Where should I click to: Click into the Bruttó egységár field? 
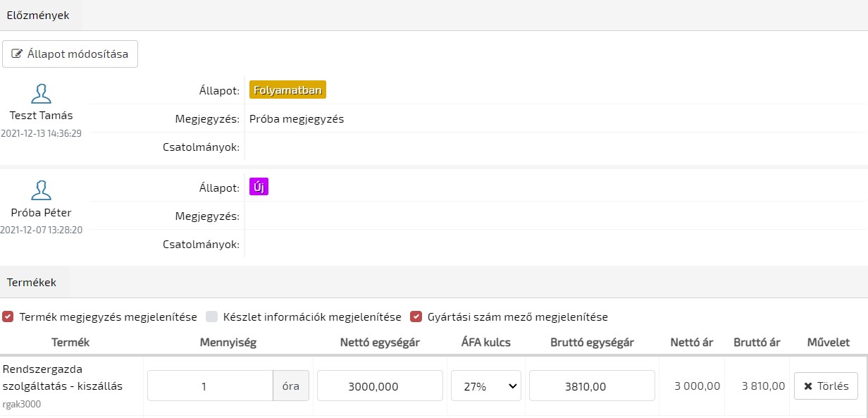click(x=592, y=386)
